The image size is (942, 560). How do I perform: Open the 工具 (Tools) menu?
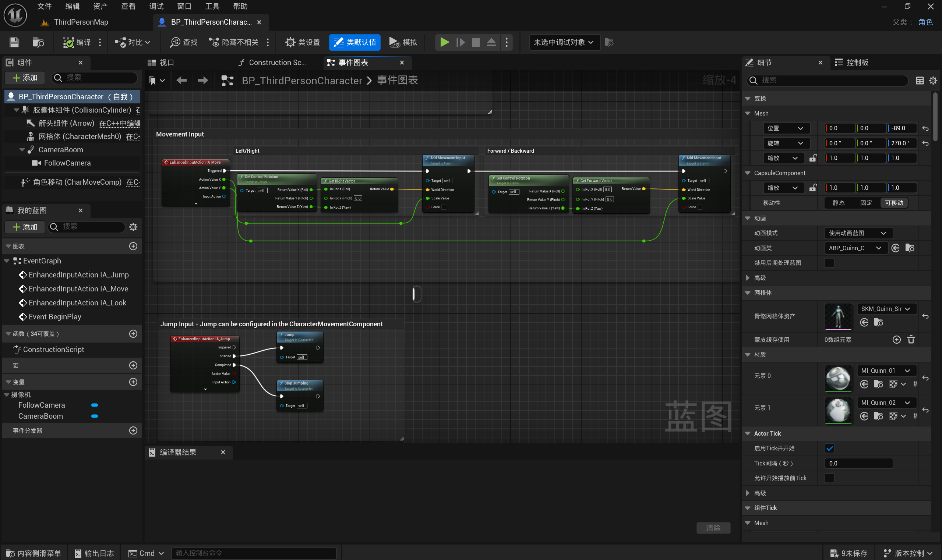pyautogui.click(x=212, y=6)
